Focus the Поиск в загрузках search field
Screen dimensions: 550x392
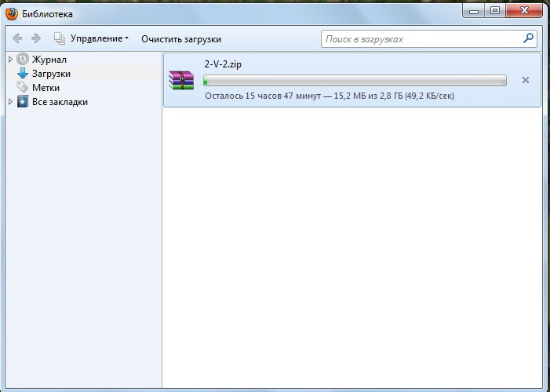click(x=428, y=38)
